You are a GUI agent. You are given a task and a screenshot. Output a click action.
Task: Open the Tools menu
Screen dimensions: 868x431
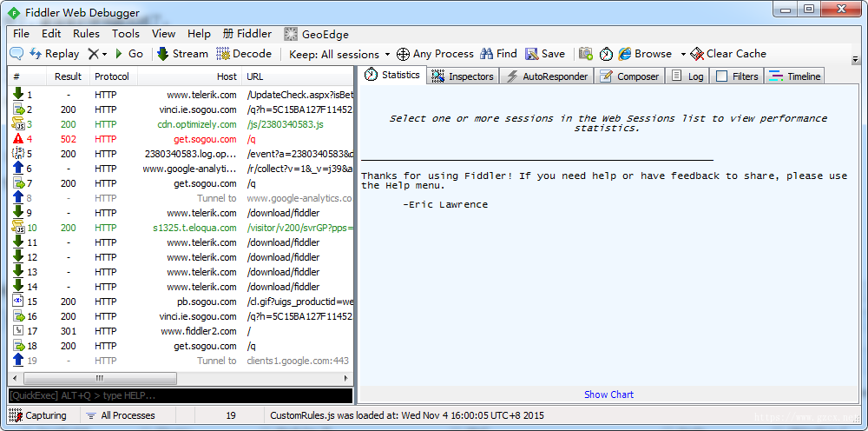[126, 34]
